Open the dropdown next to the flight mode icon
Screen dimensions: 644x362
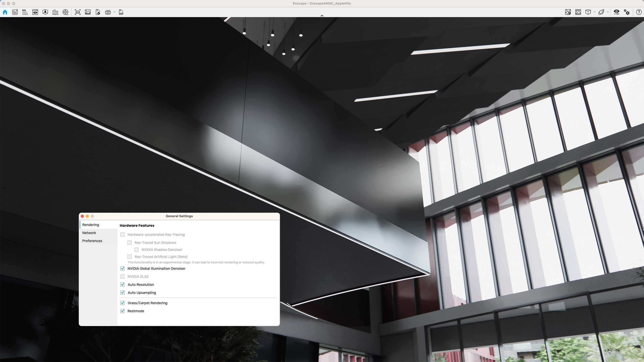click(607, 12)
